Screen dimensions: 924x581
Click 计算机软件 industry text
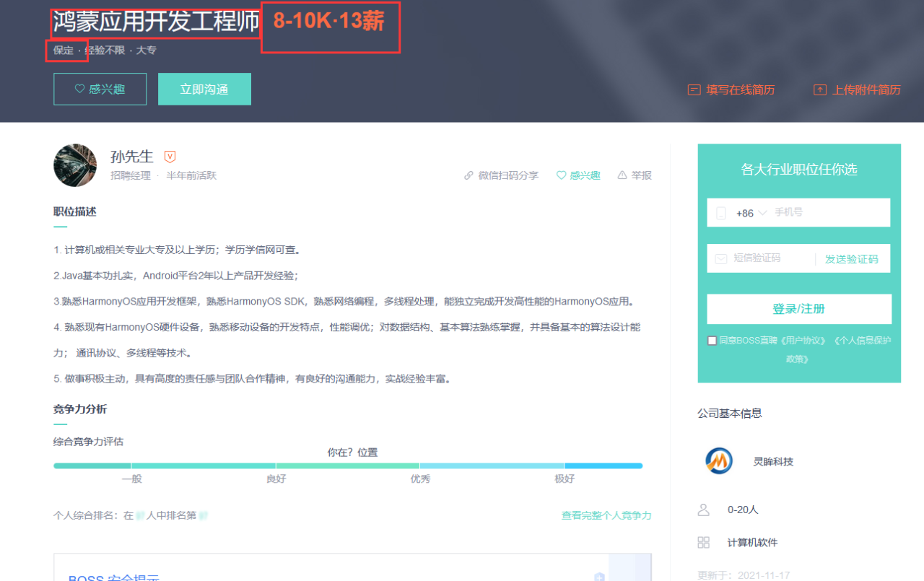coord(753,543)
